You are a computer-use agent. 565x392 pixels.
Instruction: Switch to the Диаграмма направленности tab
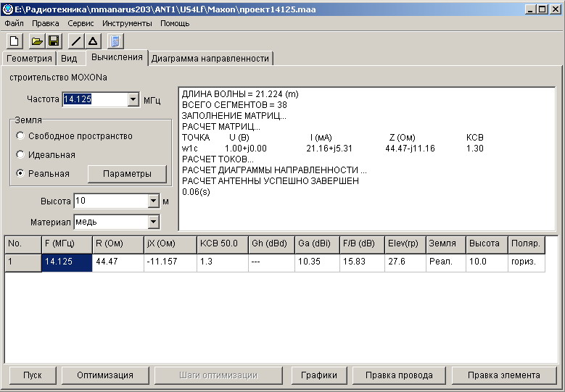coord(210,59)
